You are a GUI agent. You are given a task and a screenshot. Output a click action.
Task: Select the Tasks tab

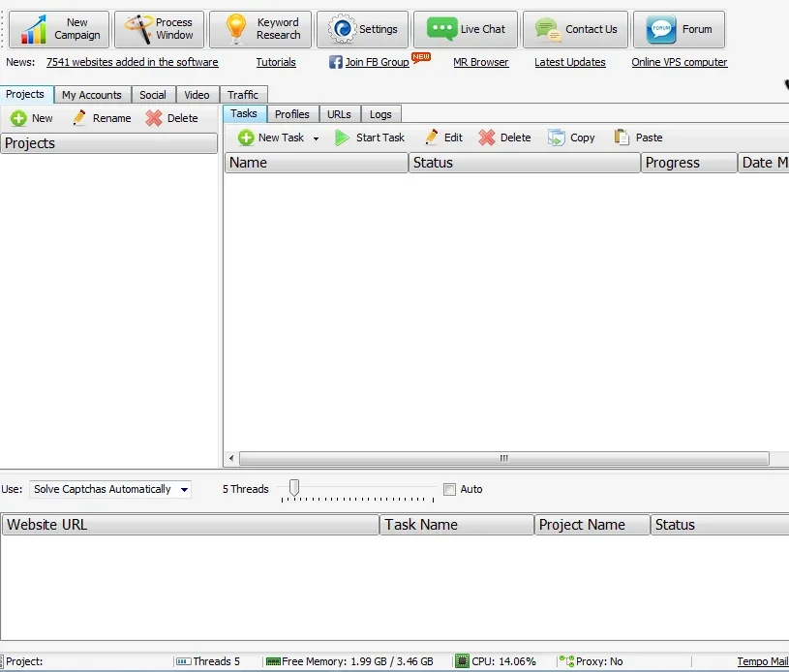click(x=244, y=113)
